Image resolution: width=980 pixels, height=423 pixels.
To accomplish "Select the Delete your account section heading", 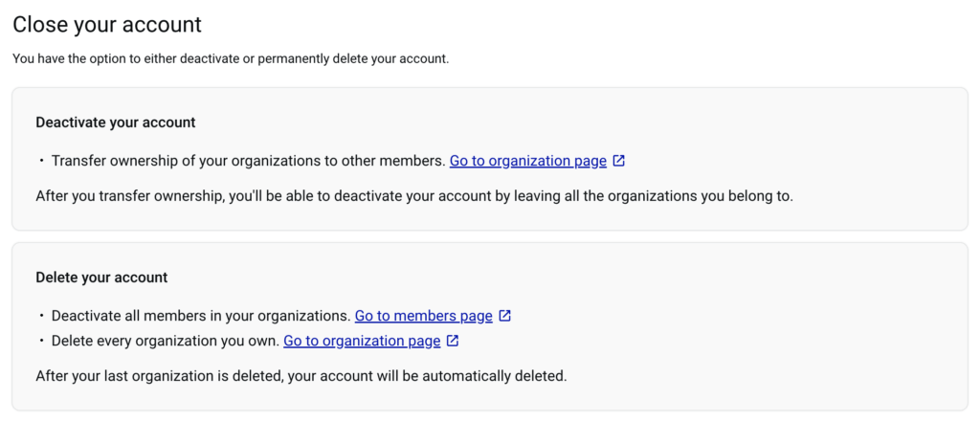I will click(x=101, y=278).
